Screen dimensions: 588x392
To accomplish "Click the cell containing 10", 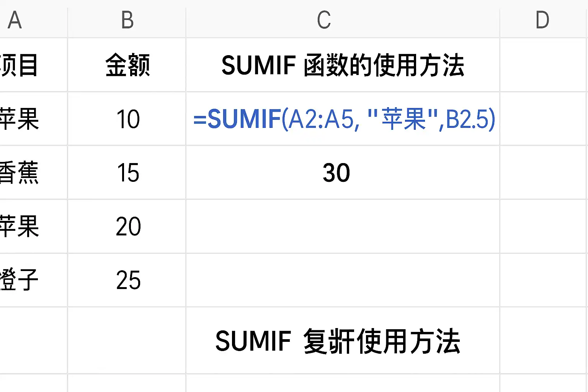I will (126, 119).
